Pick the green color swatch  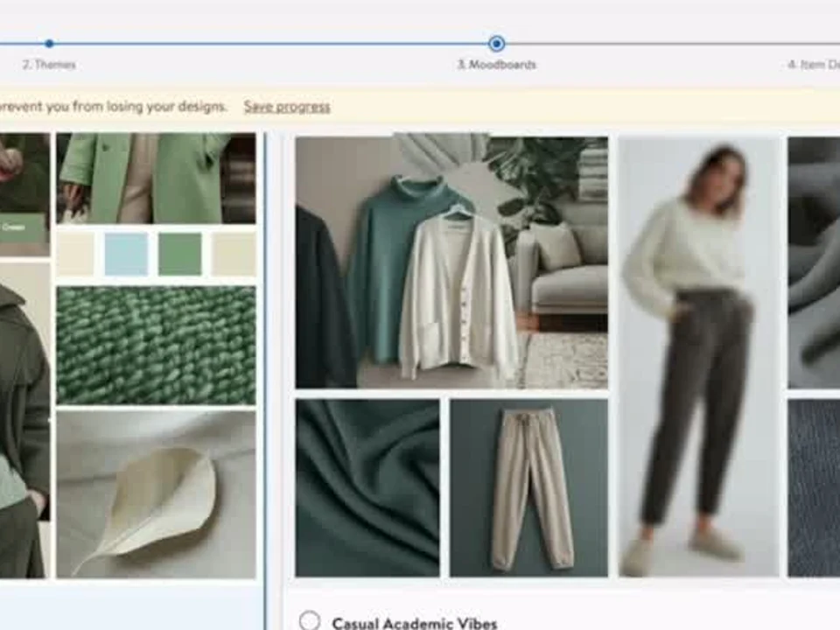pos(180,255)
